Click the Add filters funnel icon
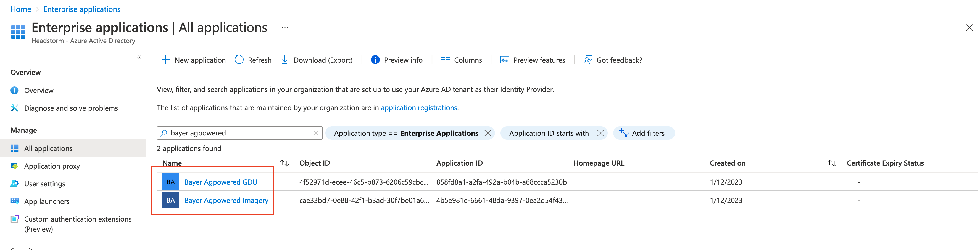 pos(624,133)
